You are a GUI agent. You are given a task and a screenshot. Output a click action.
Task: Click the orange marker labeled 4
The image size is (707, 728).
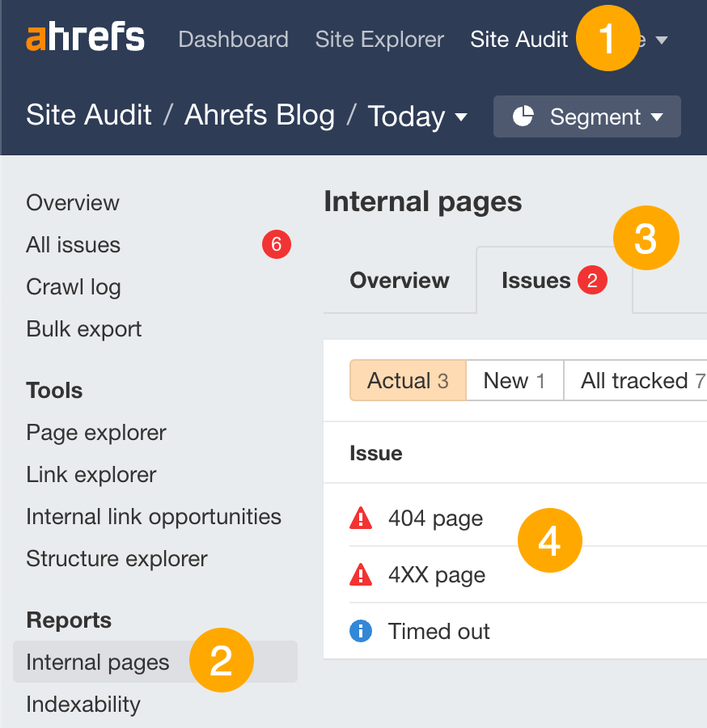pyautogui.click(x=550, y=540)
